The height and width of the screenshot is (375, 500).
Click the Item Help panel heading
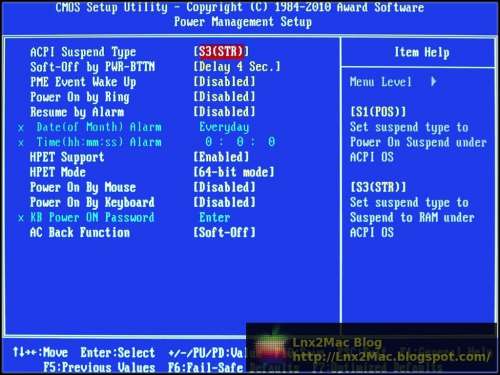click(x=422, y=52)
